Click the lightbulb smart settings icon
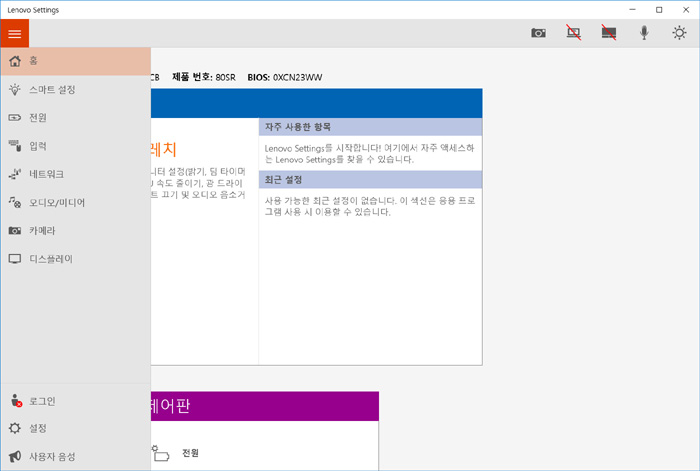The height and width of the screenshot is (471, 700). 15,90
